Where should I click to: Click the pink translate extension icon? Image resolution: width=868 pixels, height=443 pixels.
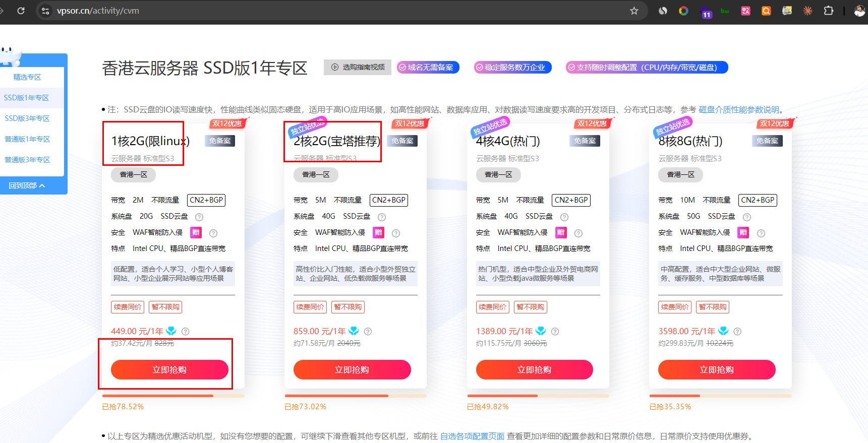click(745, 11)
